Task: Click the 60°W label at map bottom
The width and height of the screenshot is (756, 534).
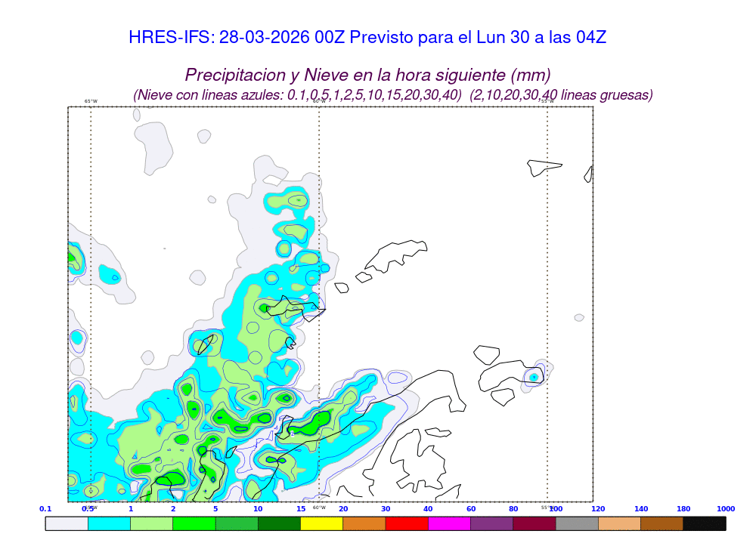Action: click(319, 508)
